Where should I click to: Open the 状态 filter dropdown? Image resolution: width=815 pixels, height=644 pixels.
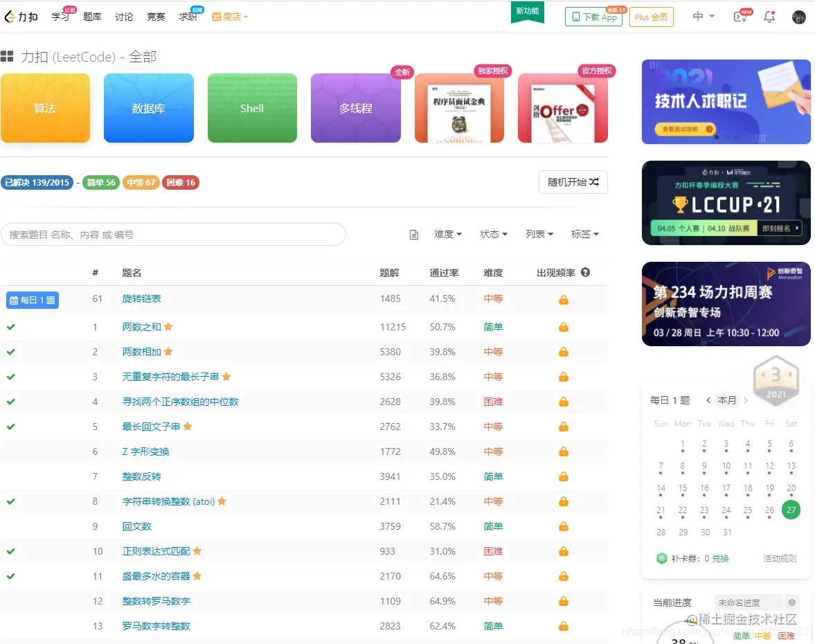click(493, 234)
